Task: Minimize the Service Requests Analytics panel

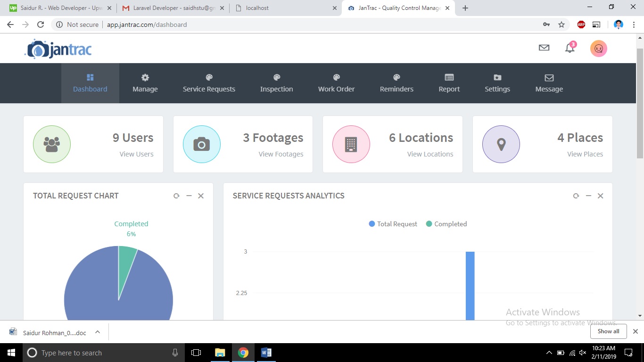Action: click(x=588, y=196)
